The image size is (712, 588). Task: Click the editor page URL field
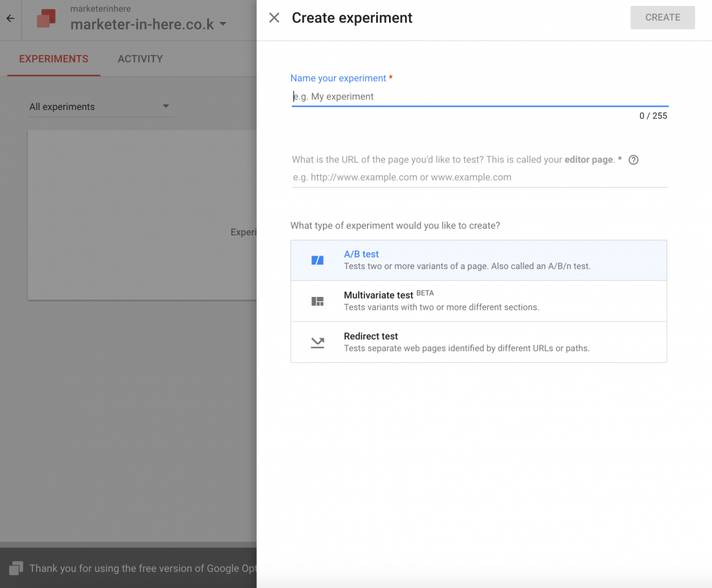(x=479, y=177)
